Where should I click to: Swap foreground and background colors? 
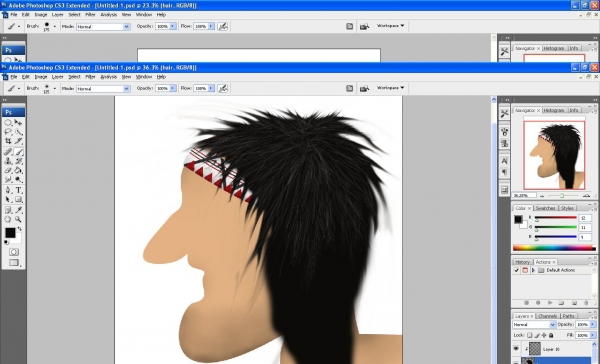pos(19,229)
